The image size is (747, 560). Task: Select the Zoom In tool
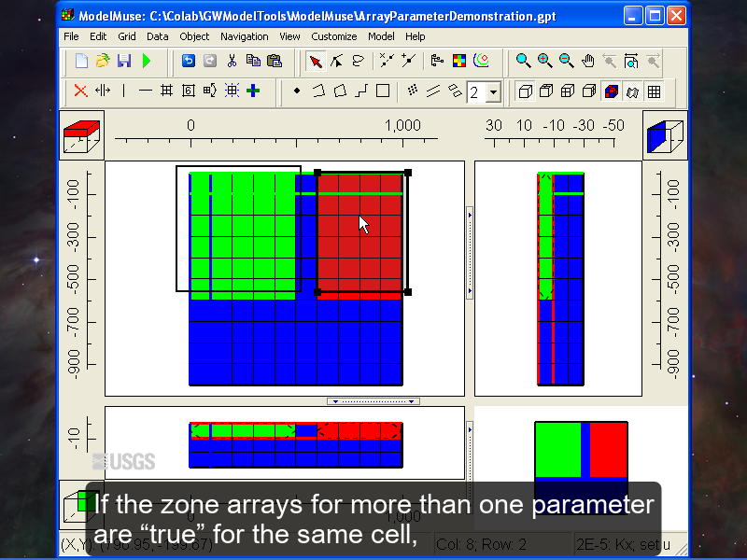tap(544, 61)
